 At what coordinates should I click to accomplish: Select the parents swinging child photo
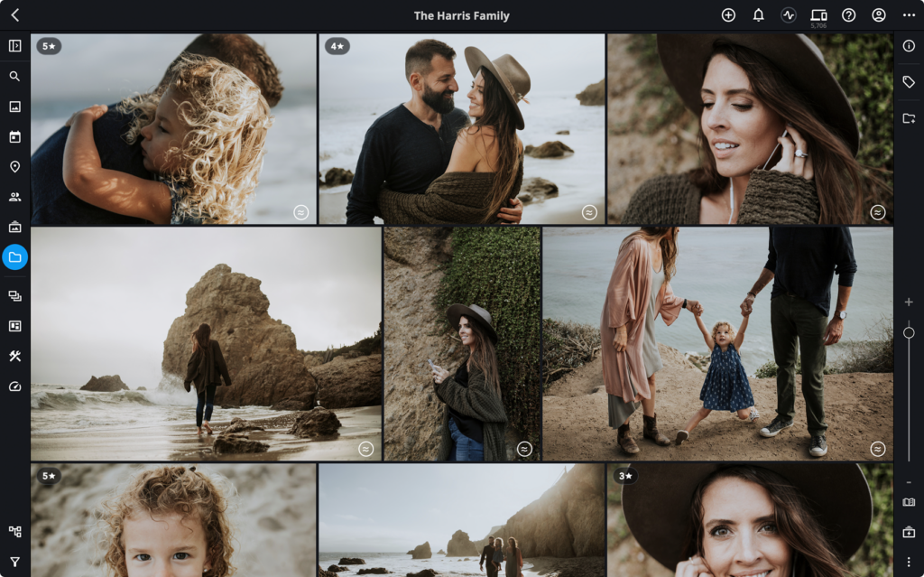[x=717, y=343]
